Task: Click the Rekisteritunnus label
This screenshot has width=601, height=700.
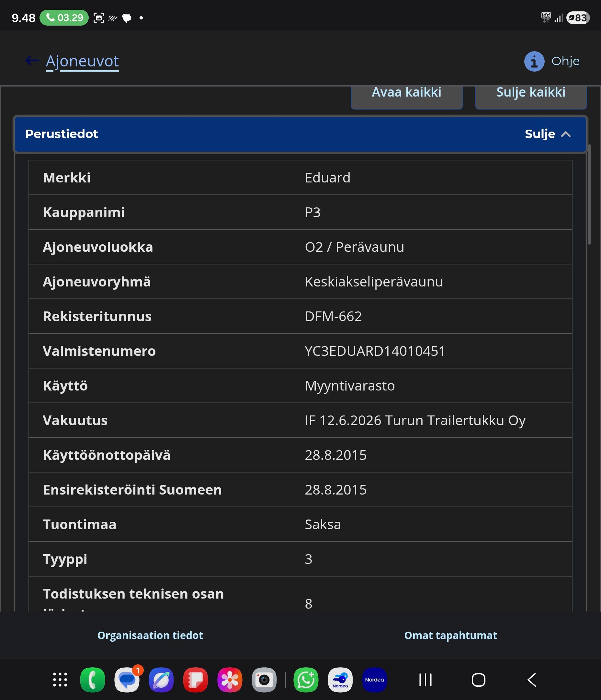Action: point(97,317)
